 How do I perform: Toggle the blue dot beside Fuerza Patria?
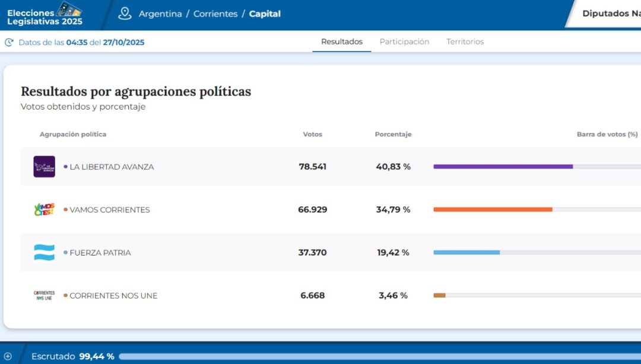[66, 252]
